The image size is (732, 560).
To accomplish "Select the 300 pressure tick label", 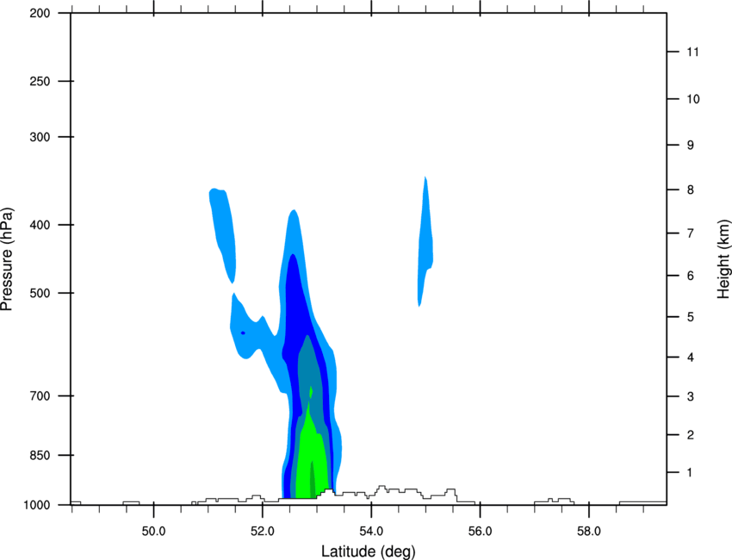I will tap(40, 137).
